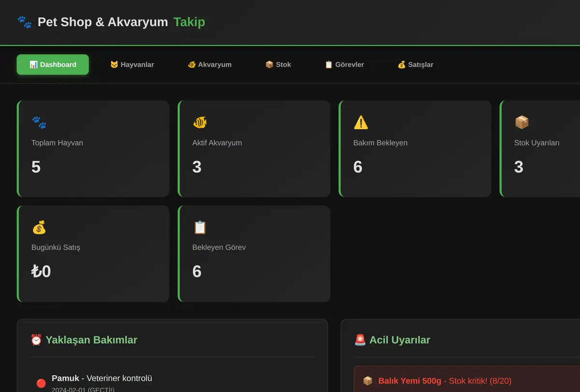Click the "Acil Uyarılar" heading

(400, 340)
